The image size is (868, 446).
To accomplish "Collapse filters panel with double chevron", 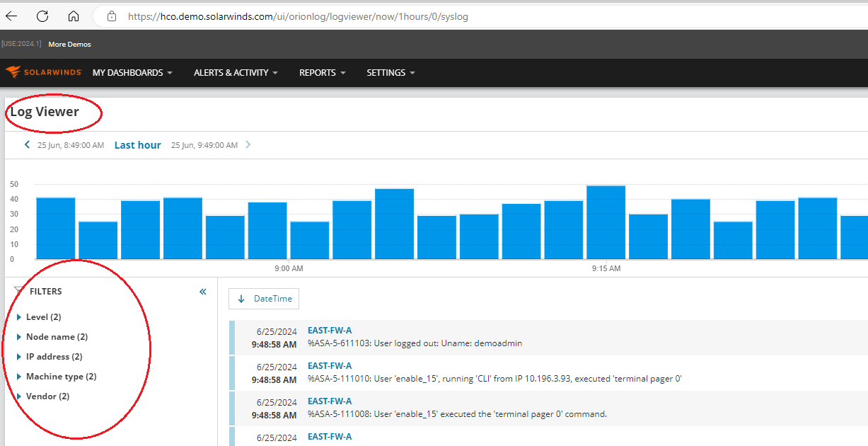I will pyautogui.click(x=203, y=292).
